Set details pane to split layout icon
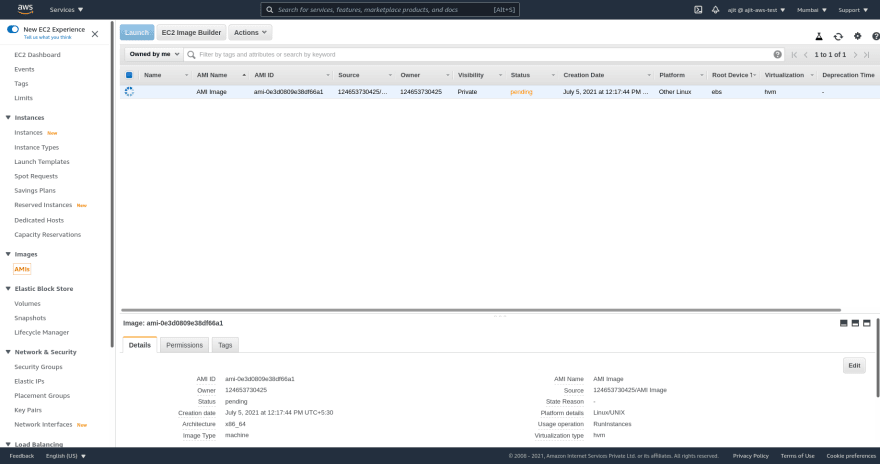Screen dimensions: 880x464 coord(855,323)
